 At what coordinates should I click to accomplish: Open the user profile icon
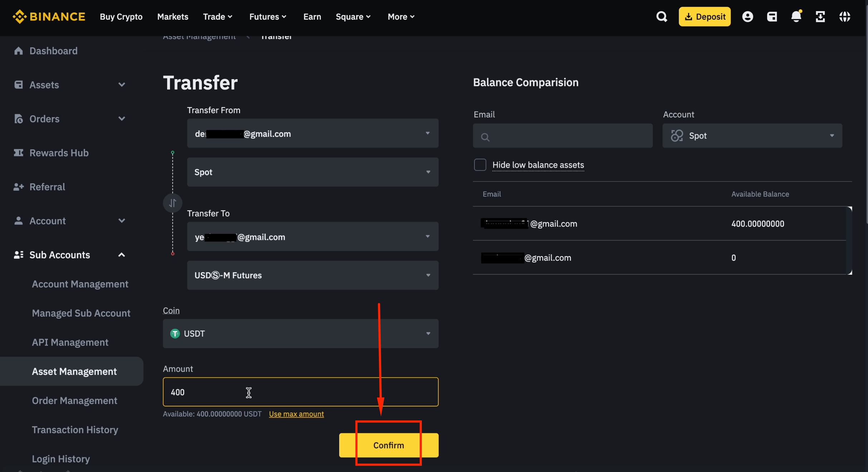click(x=748, y=16)
